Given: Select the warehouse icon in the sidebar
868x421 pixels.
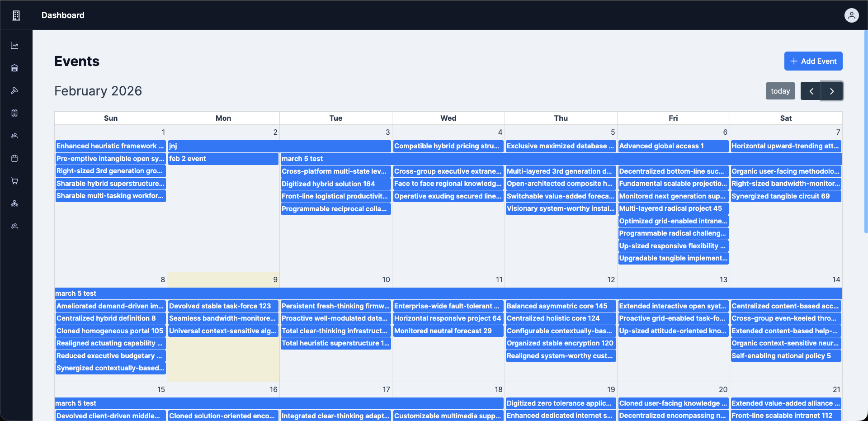Looking at the screenshot, I should (x=14, y=68).
